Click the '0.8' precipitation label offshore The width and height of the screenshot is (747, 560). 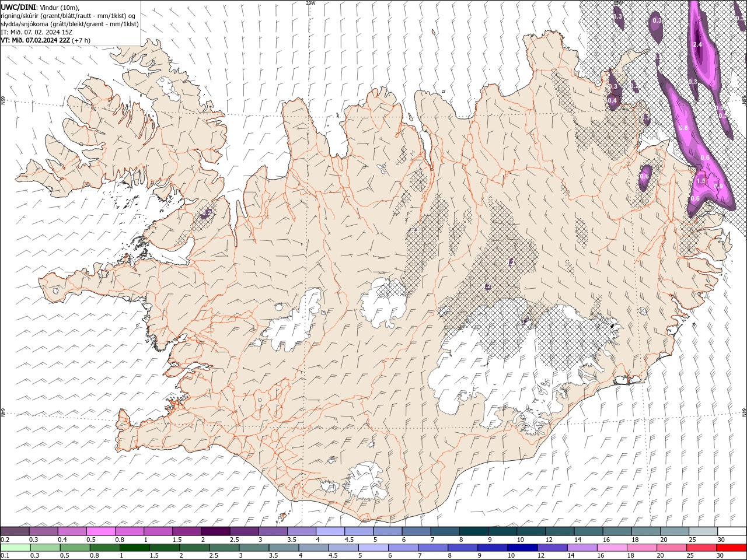click(x=683, y=128)
